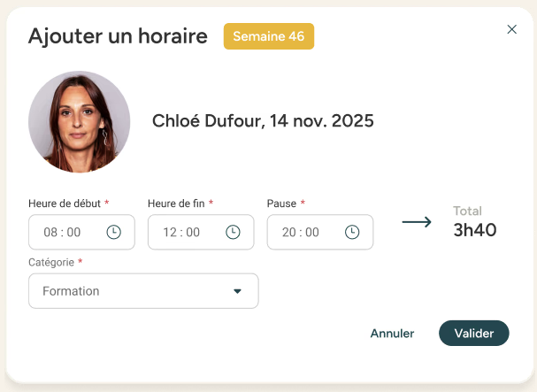Cancel with the Annuler button
The image size is (537, 392).
[x=392, y=334]
